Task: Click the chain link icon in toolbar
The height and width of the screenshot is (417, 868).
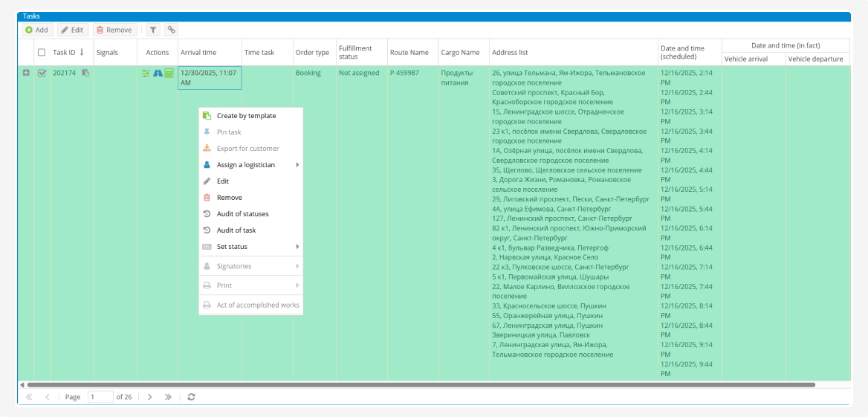Action: click(171, 30)
